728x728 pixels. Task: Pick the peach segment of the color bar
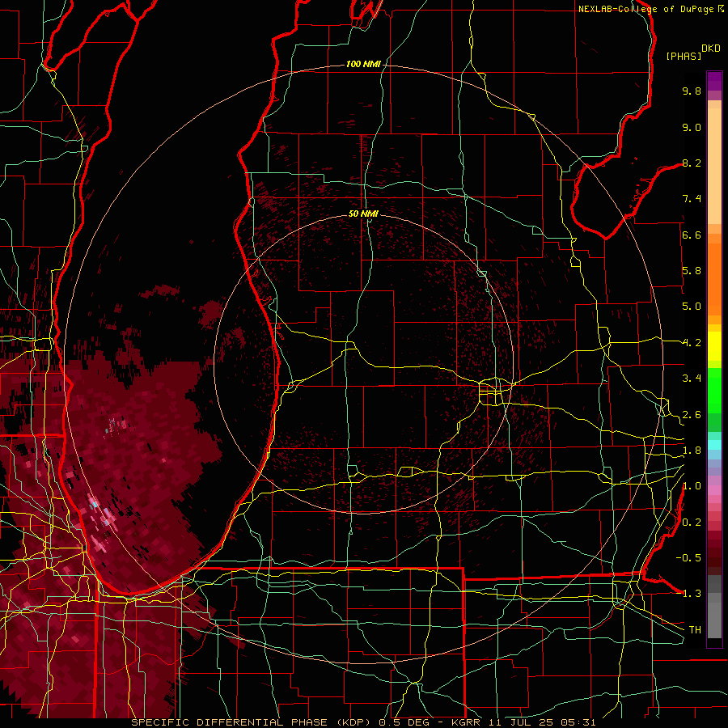tap(714, 163)
